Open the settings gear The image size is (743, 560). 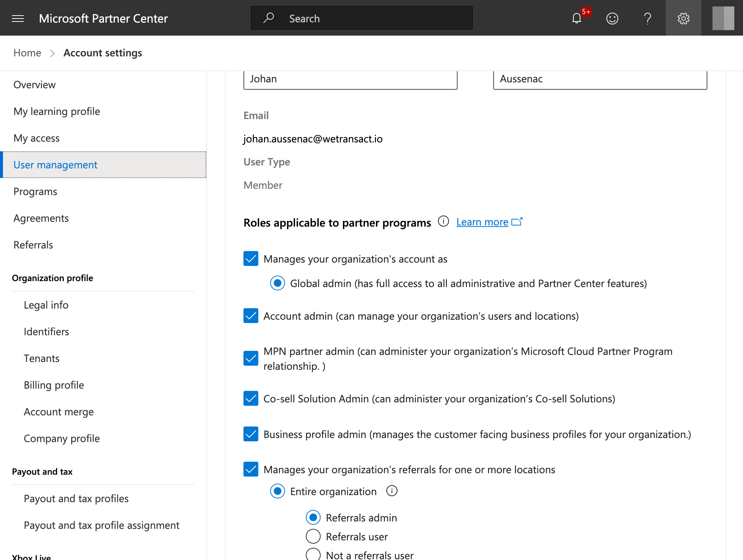click(683, 18)
